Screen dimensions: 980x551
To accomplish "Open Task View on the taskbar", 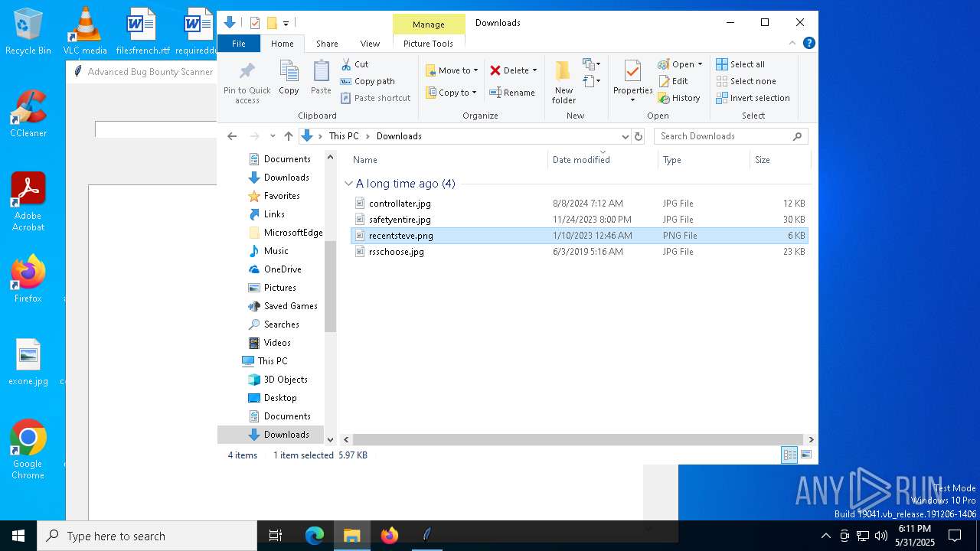I will (x=276, y=536).
